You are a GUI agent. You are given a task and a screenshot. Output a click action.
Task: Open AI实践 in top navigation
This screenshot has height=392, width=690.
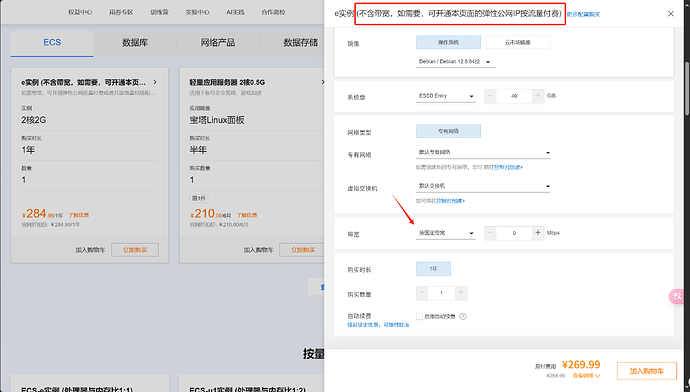click(235, 12)
